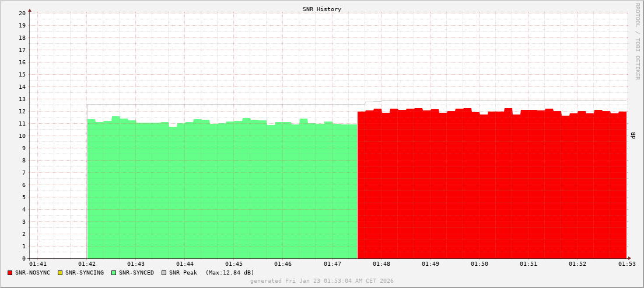Click the dB axis unit label
Viewport: 644px width, 288px height.
coord(633,136)
